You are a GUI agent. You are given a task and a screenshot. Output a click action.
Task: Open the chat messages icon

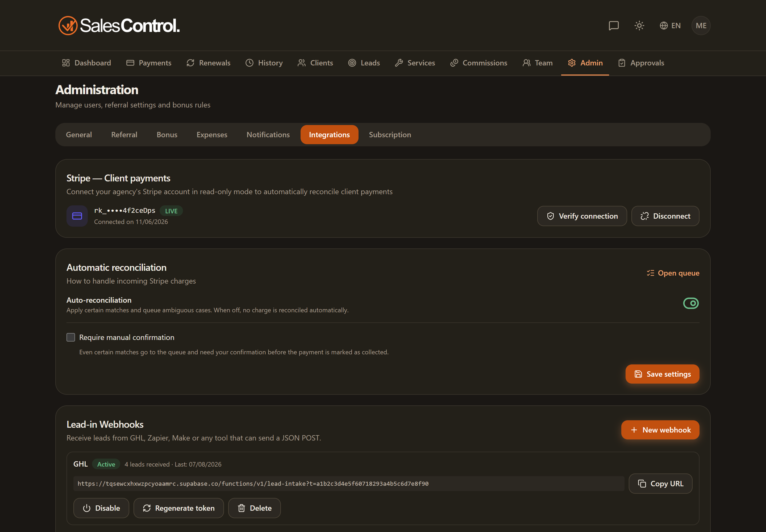tap(614, 26)
